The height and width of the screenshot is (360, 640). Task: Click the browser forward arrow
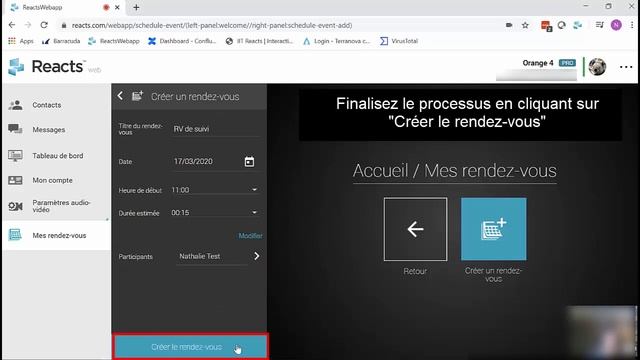pyautogui.click(x=28, y=25)
